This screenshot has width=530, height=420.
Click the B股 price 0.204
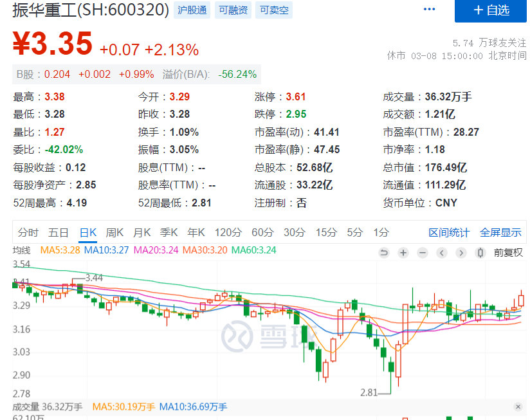click(x=57, y=74)
